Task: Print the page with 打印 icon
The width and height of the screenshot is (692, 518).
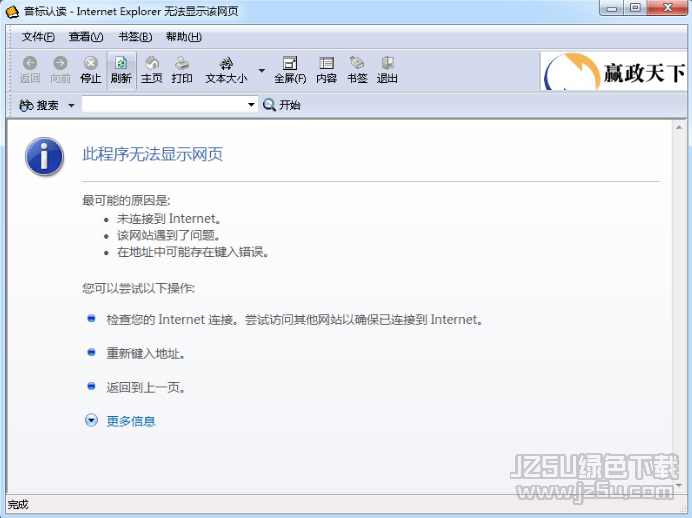Action: pos(182,63)
